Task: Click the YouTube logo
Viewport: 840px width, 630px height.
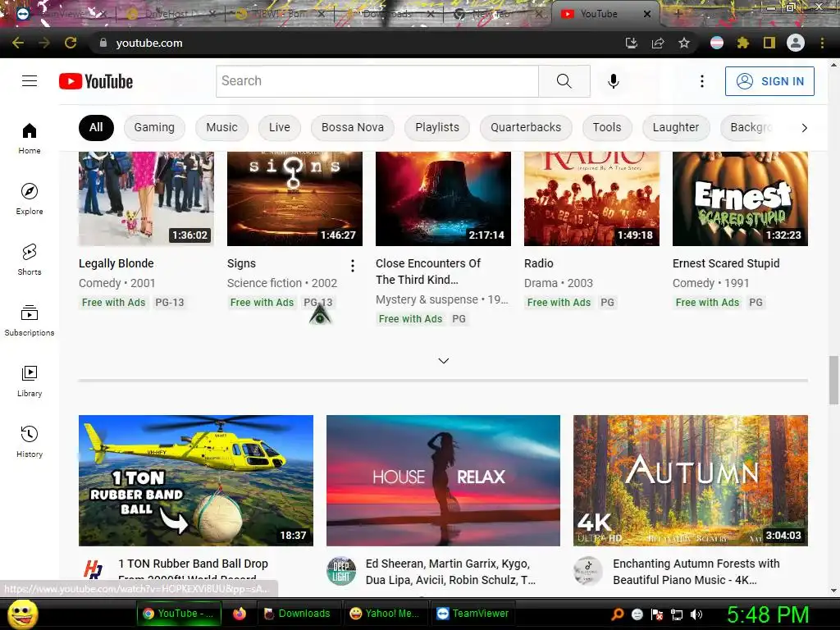Action: coord(96,81)
